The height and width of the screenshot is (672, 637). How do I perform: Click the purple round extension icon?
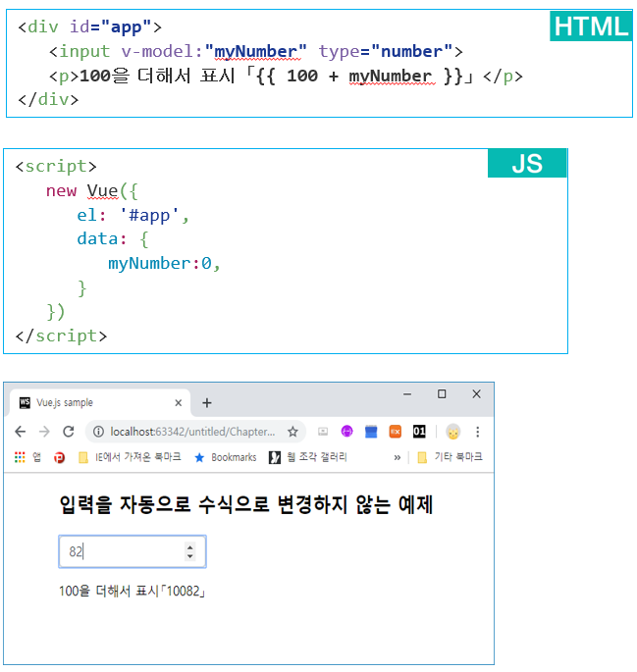point(346,431)
